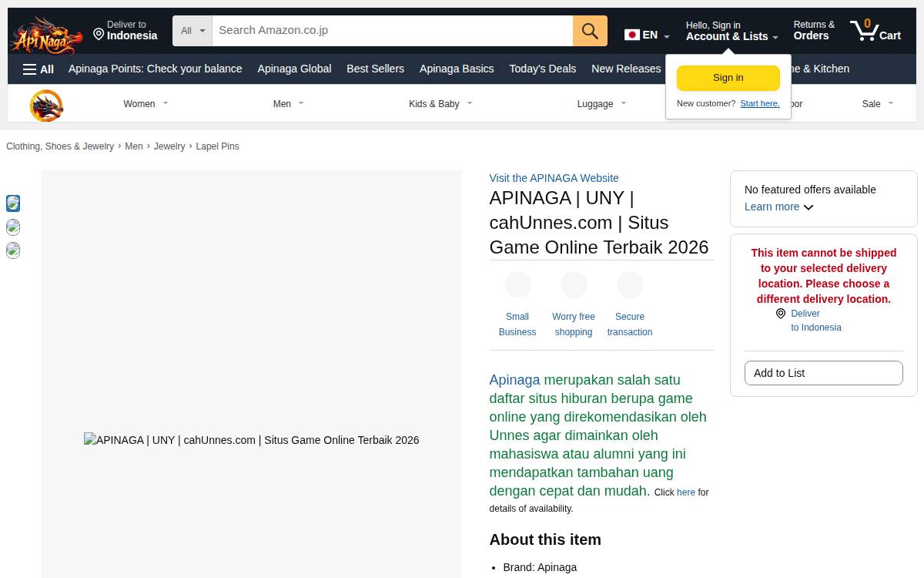Open Clothing, Shoes & Jewelry breadcrumb
The width and height of the screenshot is (924, 578).
point(60,146)
